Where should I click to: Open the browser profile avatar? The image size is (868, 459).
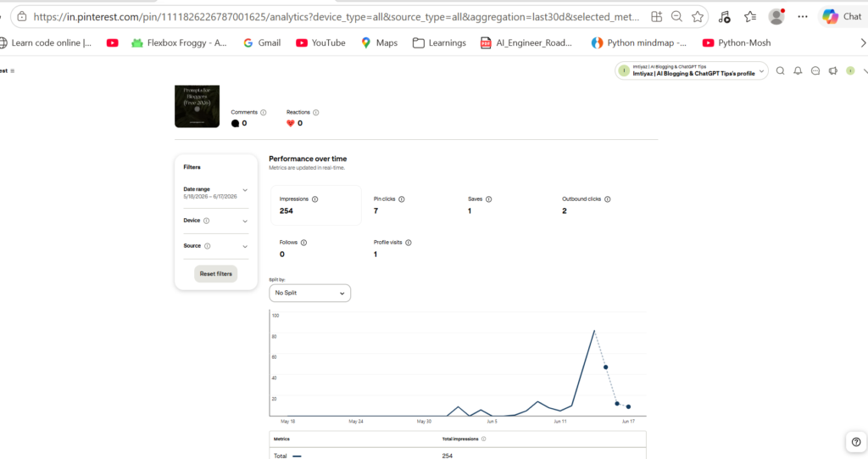(776, 17)
